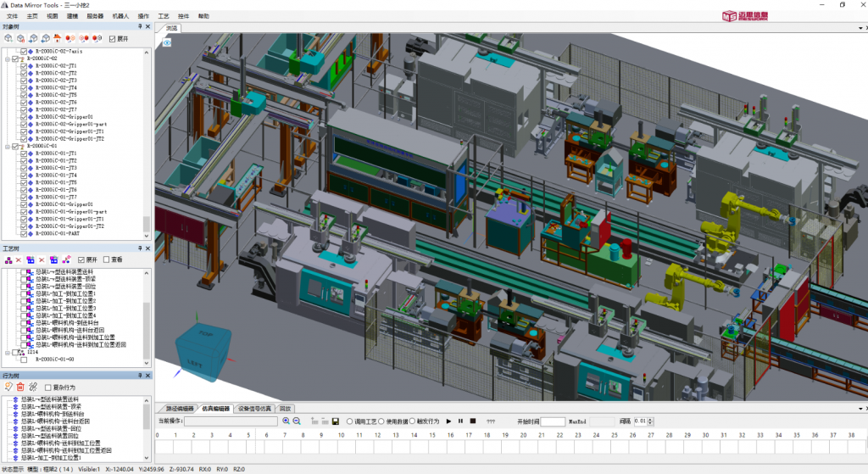Click the up arrow of the 对象树 scrollbar
This screenshot has width=868, height=474.
pyautogui.click(x=147, y=53)
